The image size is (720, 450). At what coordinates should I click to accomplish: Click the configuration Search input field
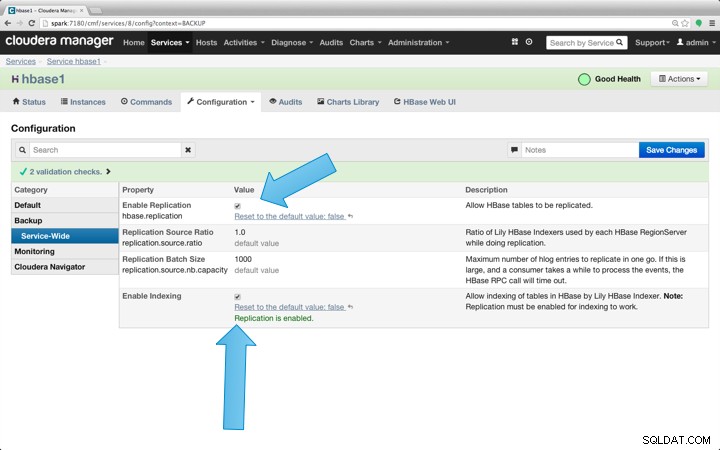(105, 150)
